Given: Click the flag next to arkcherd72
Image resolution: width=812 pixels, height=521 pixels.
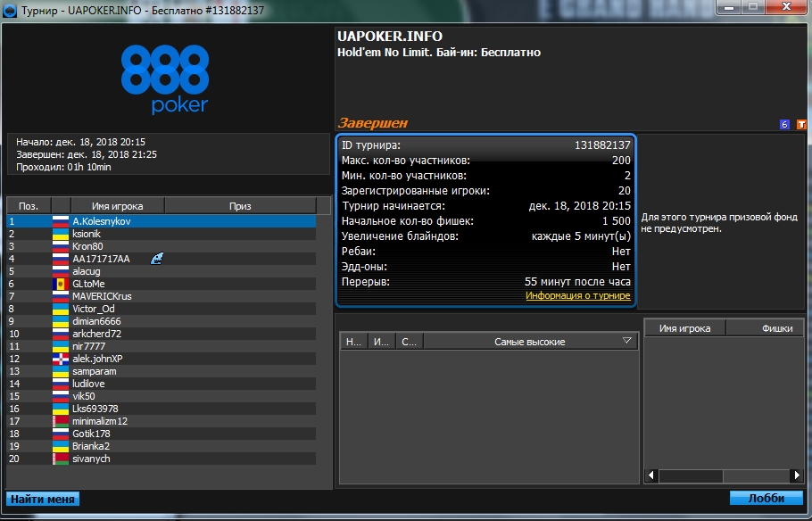Looking at the screenshot, I should click(x=61, y=334).
